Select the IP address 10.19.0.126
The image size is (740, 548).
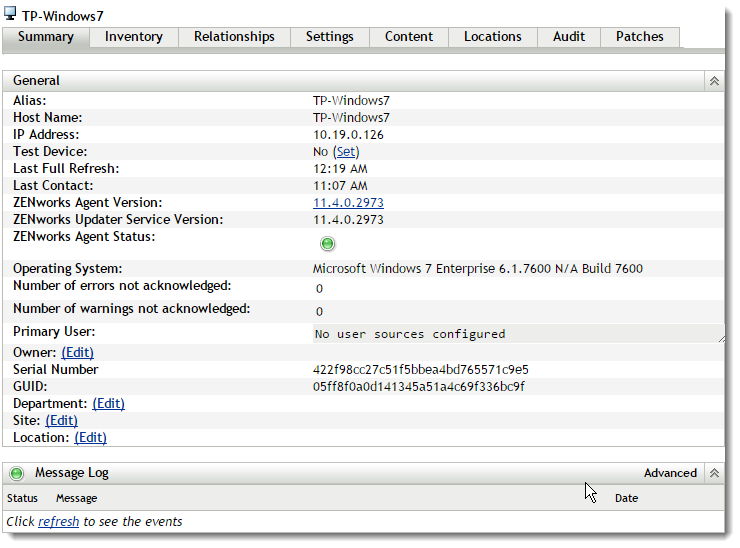click(x=348, y=135)
